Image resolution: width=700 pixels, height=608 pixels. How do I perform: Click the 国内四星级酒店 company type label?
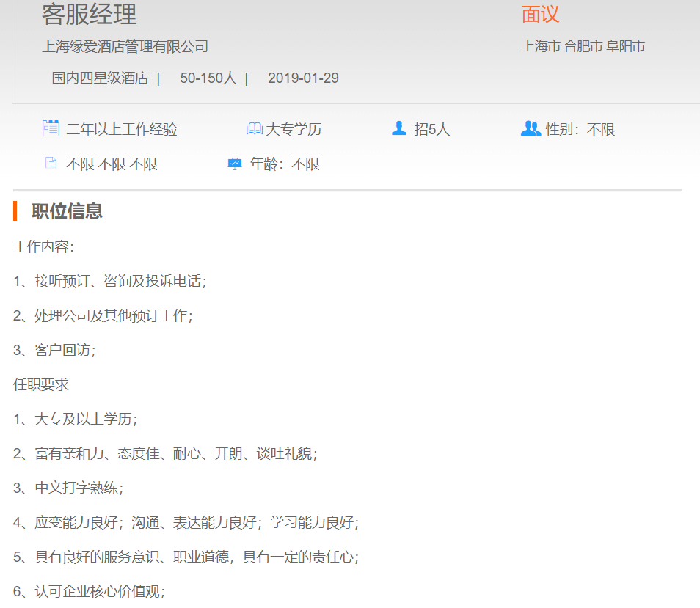tap(100, 78)
